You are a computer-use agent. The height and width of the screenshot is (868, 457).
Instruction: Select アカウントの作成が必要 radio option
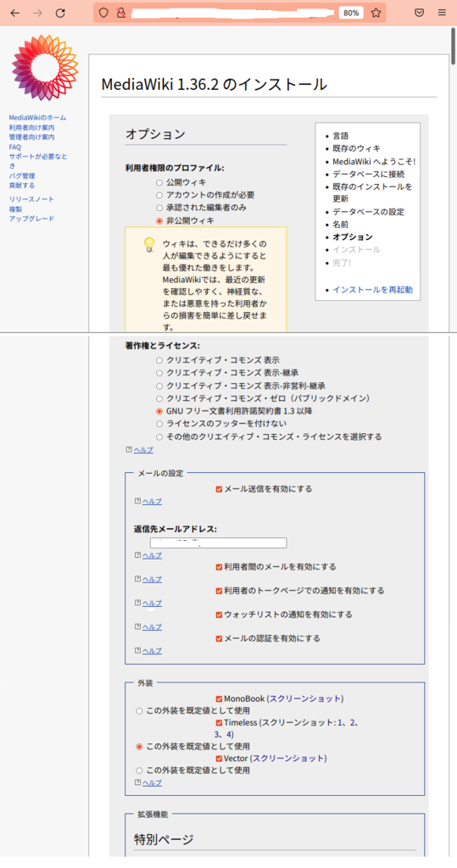[159, 195]
